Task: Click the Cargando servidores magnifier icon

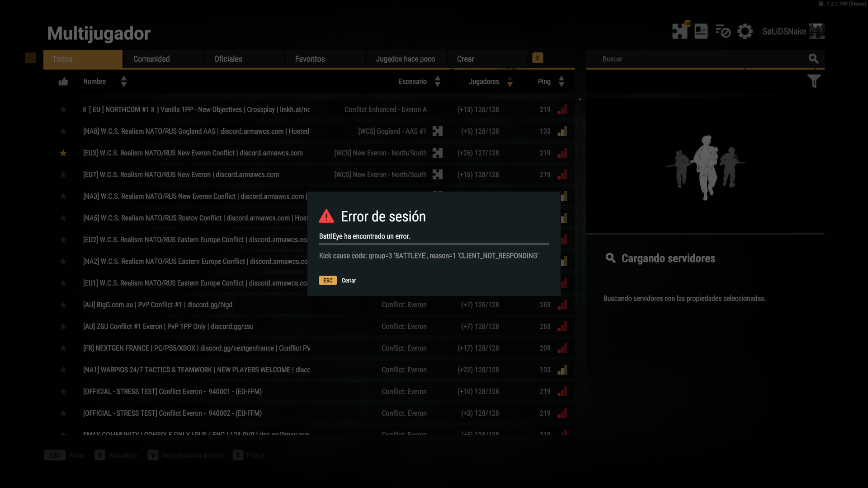Action: pos(610,258)
